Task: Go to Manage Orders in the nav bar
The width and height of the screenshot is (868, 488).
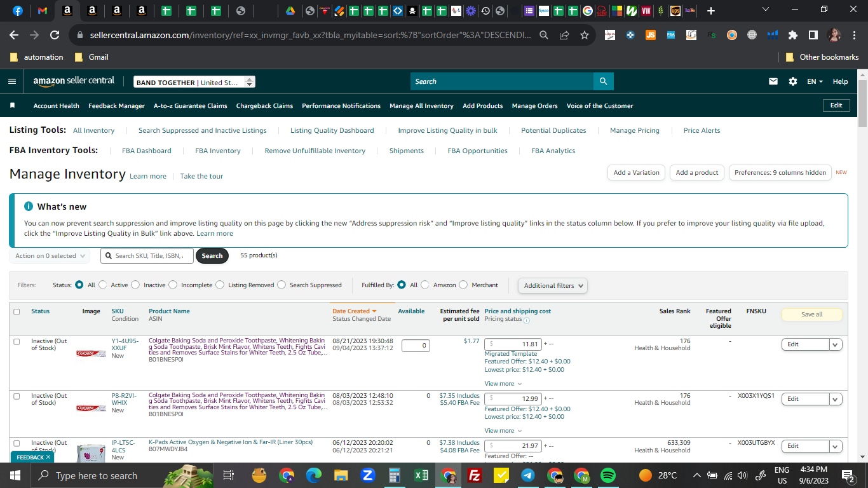Action: 535,106
